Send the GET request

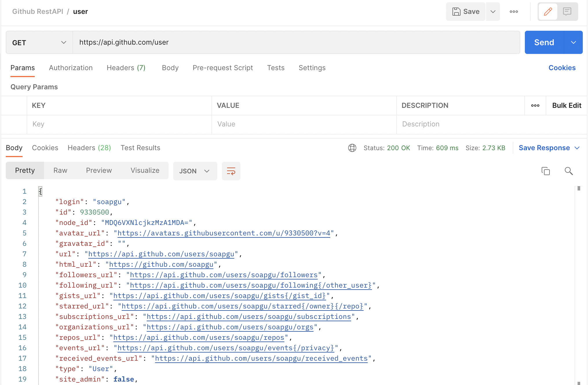click(544, 42)
